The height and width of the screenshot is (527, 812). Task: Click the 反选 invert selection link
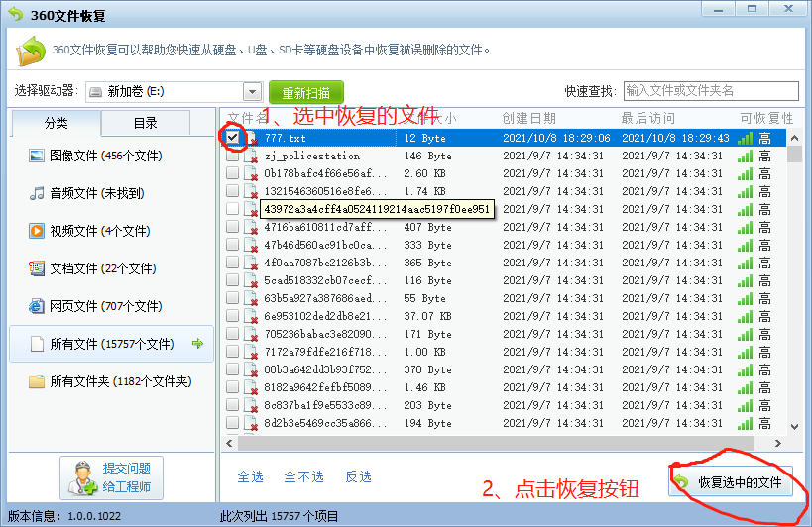pos(358,476)
